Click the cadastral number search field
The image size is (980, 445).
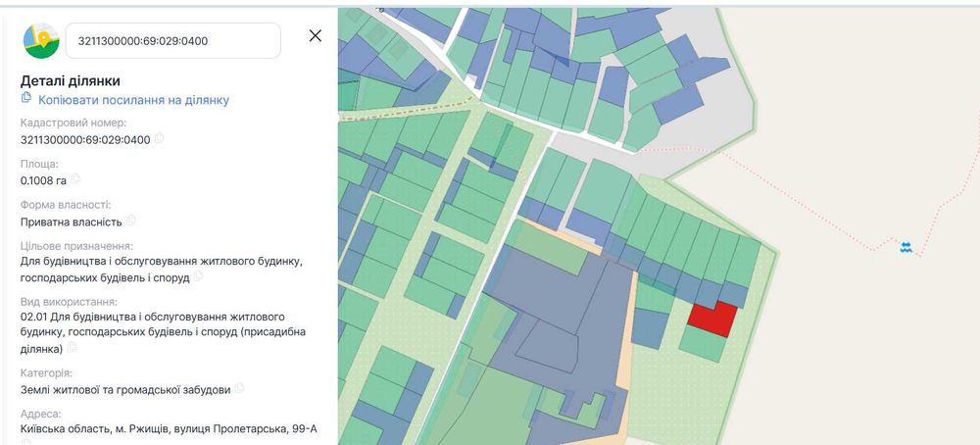(x=173, y=41)
